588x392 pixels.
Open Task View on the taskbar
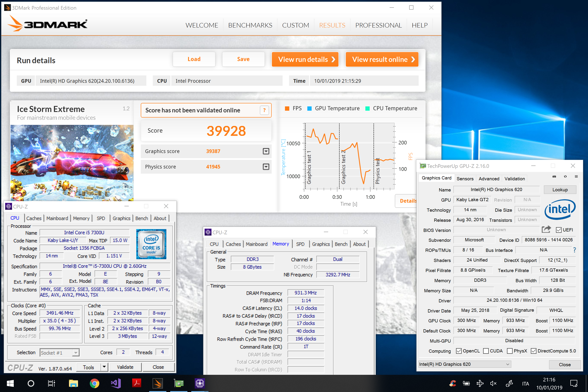52,383
